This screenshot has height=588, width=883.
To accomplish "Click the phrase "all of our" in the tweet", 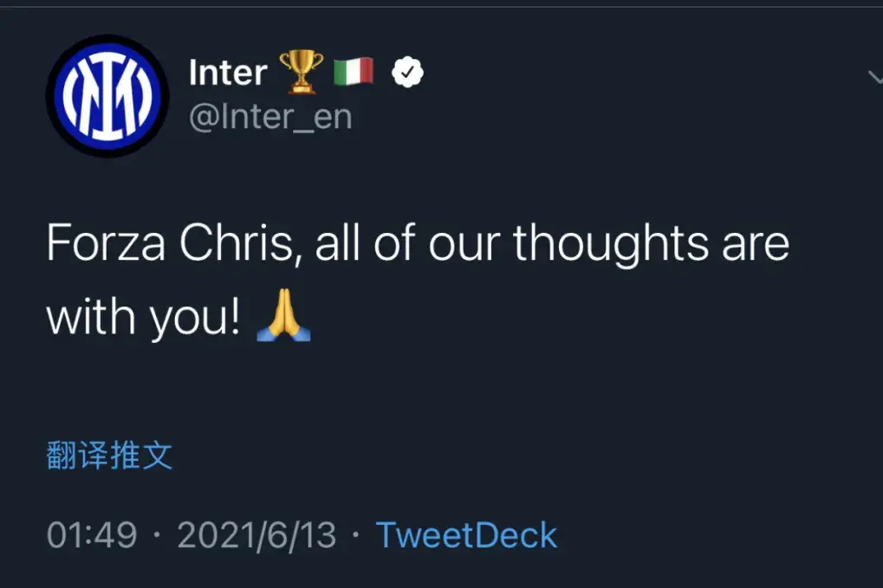I will [x=407, y=244].
